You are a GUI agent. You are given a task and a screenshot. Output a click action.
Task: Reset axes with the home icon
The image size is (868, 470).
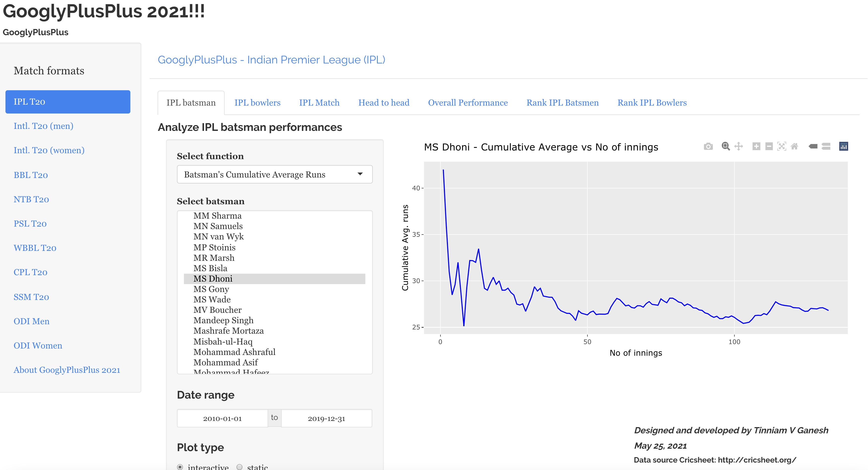coord(794,146)
